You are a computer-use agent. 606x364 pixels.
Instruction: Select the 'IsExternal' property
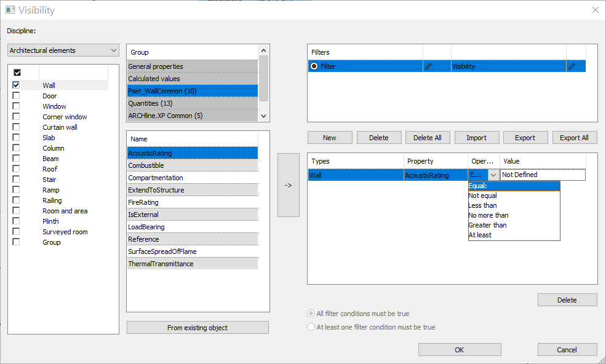click(x=193, y=215)
